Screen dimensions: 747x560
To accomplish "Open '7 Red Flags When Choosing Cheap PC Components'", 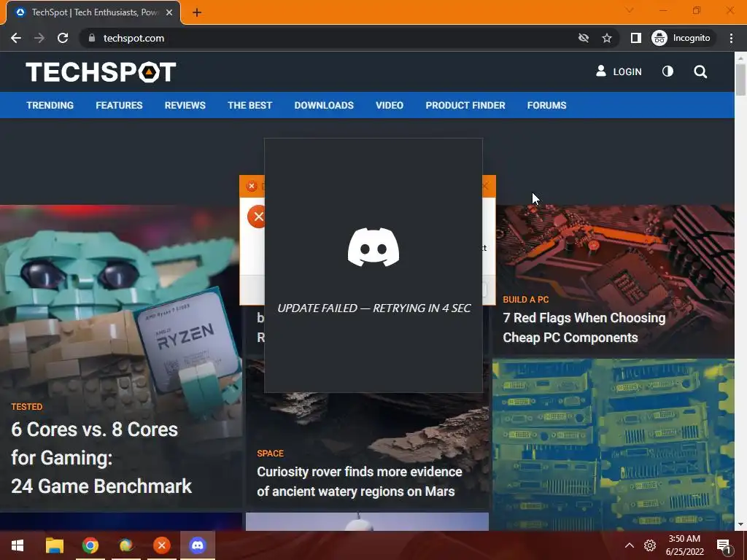I will [584, 327].
